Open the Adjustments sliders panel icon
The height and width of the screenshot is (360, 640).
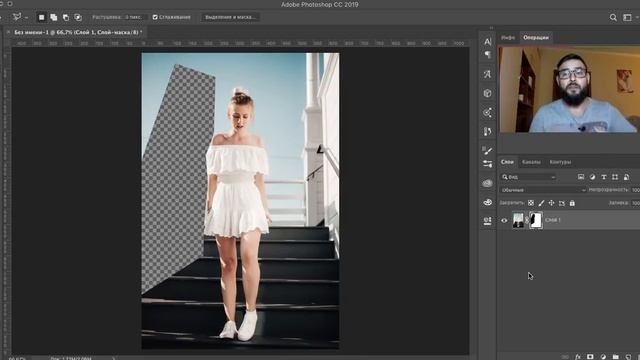487,164
